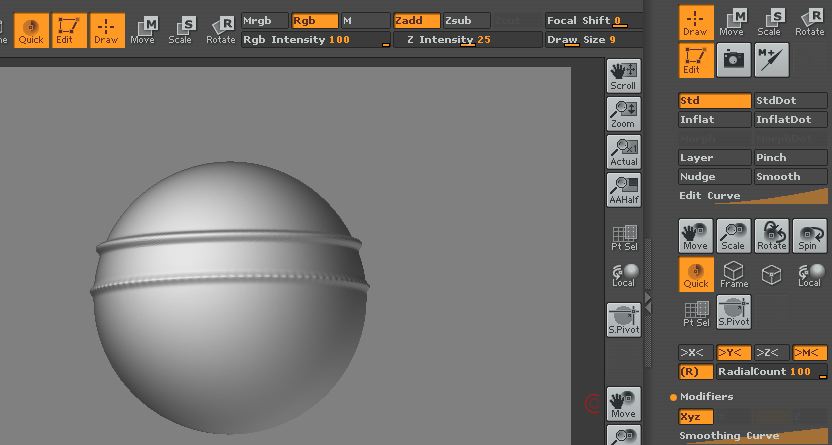Select the Pinch brush

click(791, 158)
